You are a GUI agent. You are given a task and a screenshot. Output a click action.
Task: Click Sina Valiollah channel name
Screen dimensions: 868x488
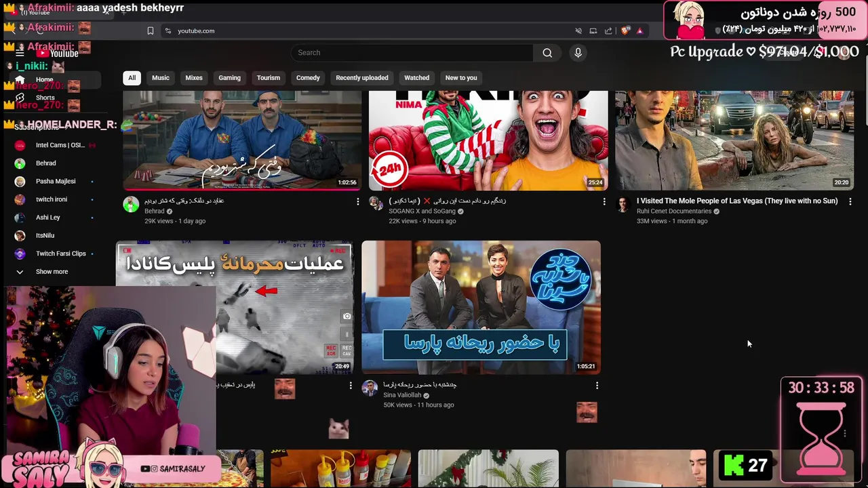pyautogui.click(x=402, y=395)
